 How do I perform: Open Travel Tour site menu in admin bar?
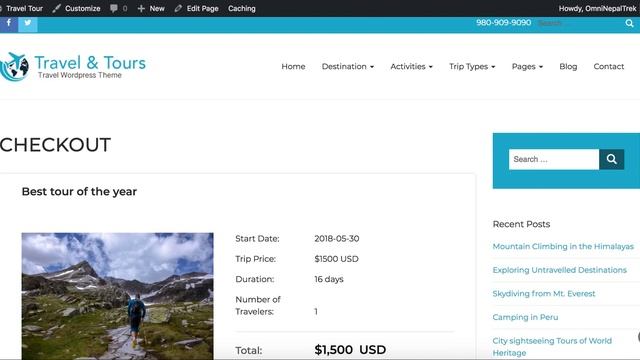24,9
